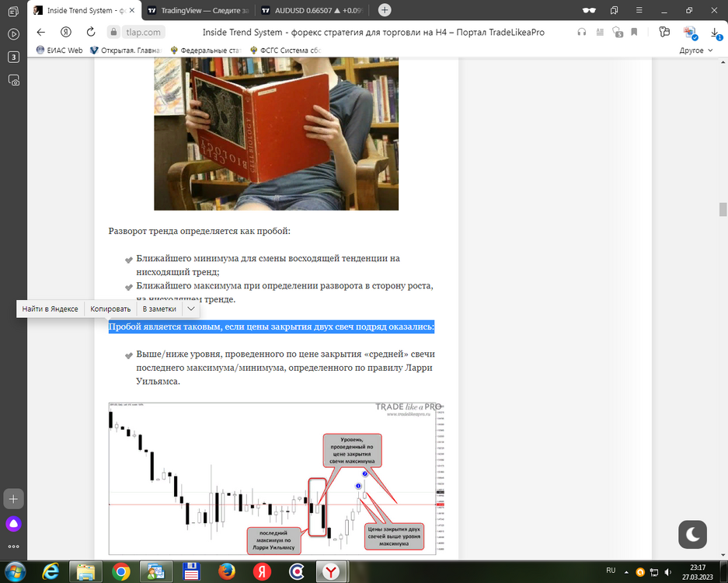
Task: Open the tab counter showing 3
Action: tap(13, 58)
